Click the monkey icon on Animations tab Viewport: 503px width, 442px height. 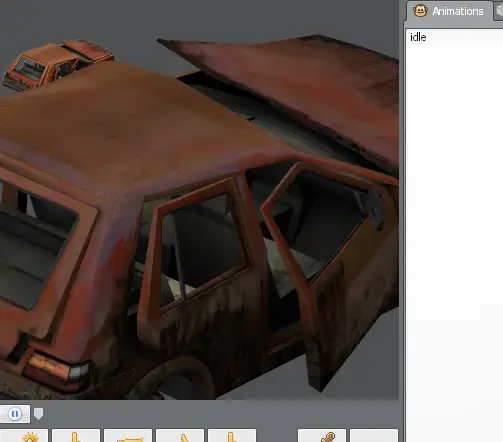coord(420,11)
